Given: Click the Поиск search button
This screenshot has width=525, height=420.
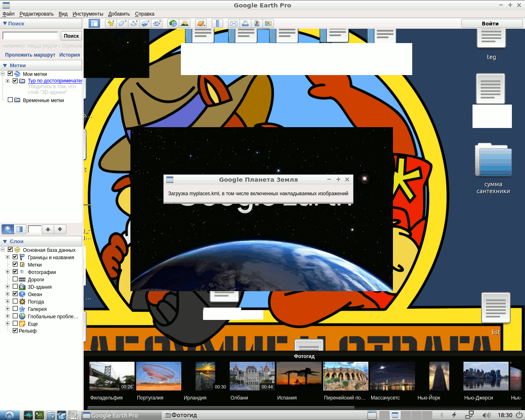Looking at the screenshot, I should tap(71, 36).
